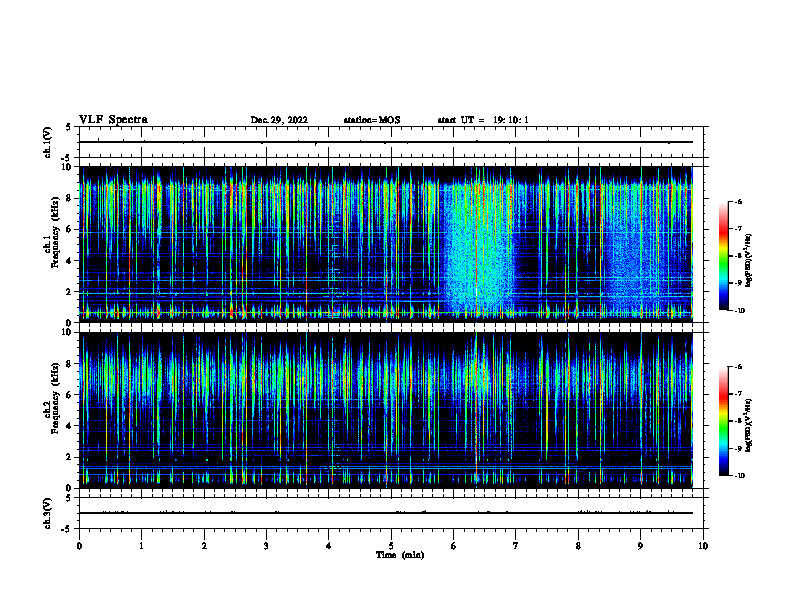Image resolution: width=792 pixels, height=612 pixels.
Task: Click the "ch.3(V)" axis label at bottom
Action: point(47,513)
